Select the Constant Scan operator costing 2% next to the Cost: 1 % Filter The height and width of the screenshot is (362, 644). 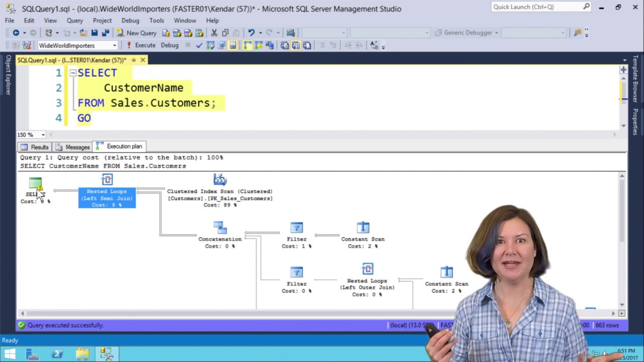363,235
